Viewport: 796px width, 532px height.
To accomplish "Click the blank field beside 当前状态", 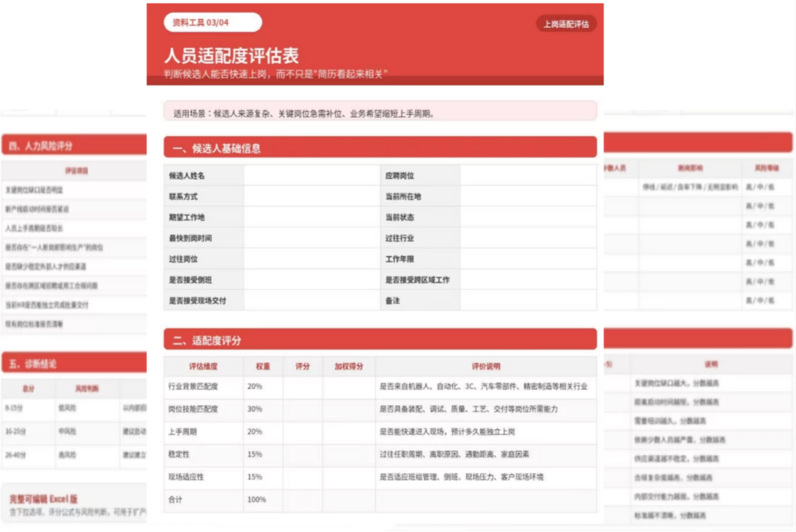I will pos(528,217).
